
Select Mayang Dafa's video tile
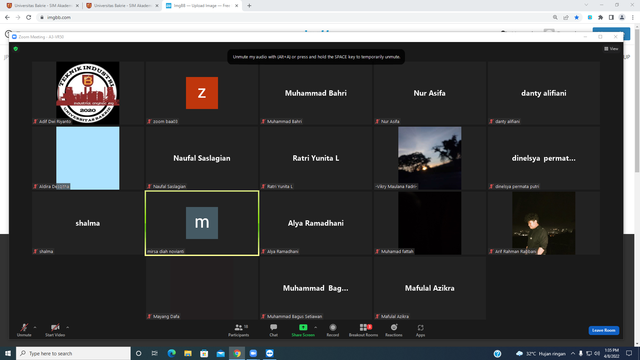[x=202, y=288]
